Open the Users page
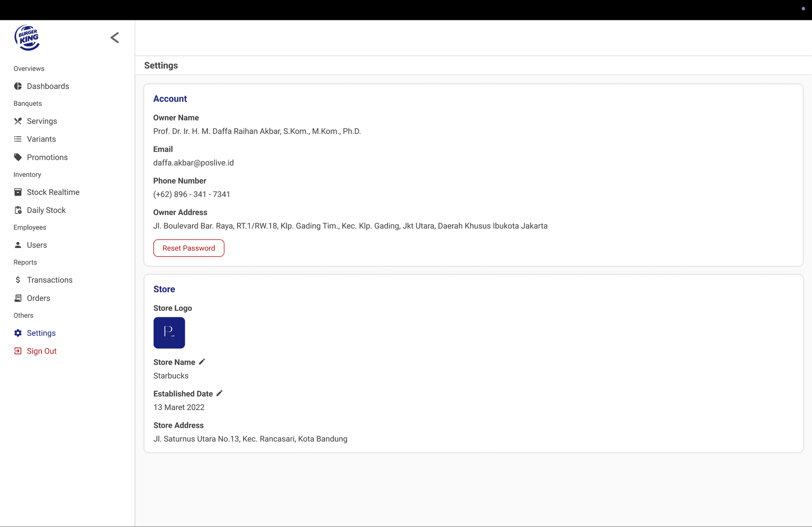The height and width of the screenshot is (527, 812). pyautogui.click(x=37, y=245)
